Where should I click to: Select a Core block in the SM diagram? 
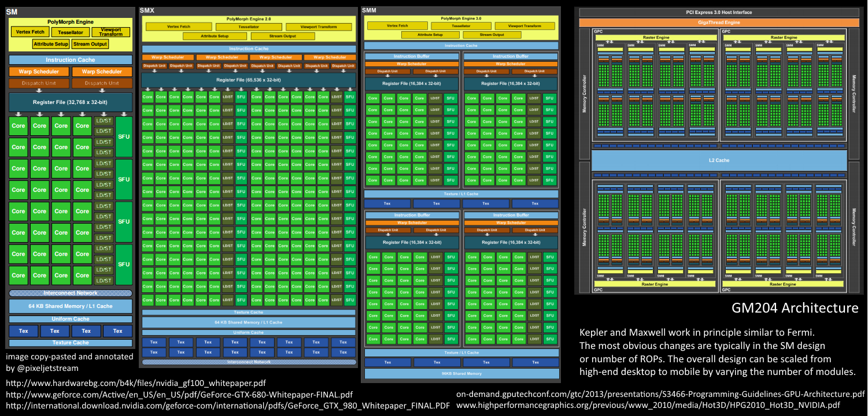click(x=19, y=125)
